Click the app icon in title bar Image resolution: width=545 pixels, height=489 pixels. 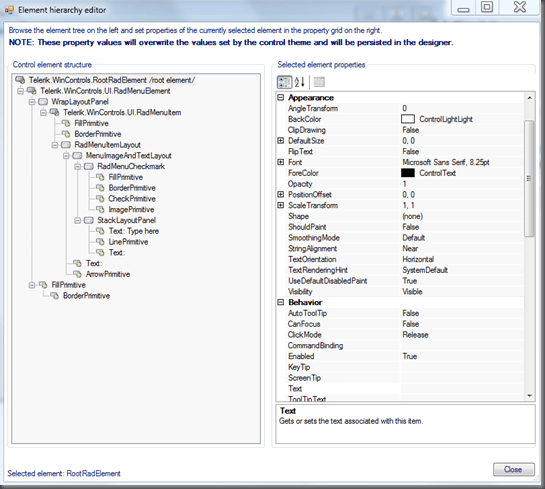coord(9,10)
